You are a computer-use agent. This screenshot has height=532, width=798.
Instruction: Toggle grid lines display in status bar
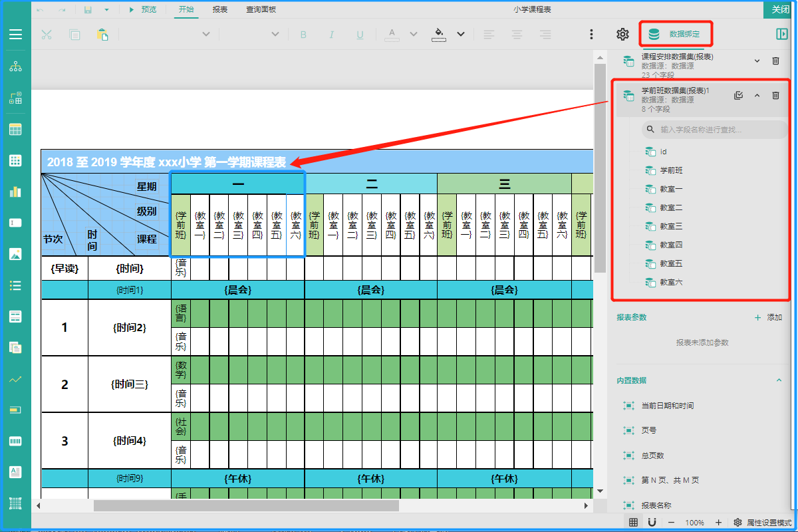click(634, 523)
